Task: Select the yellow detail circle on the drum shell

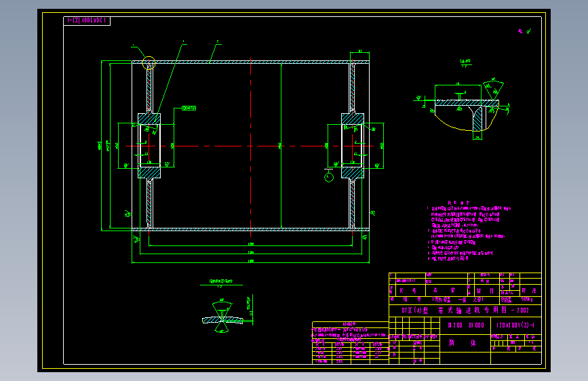Action: [149, 63]
